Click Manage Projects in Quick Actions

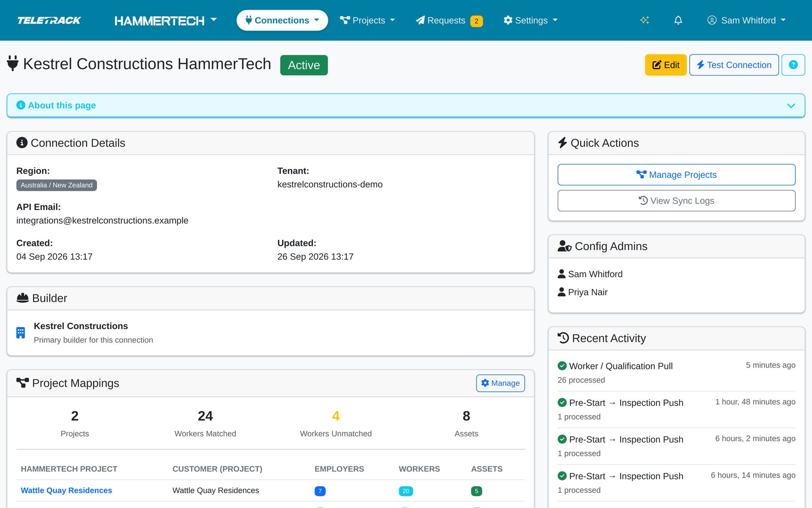coord(676,175)
